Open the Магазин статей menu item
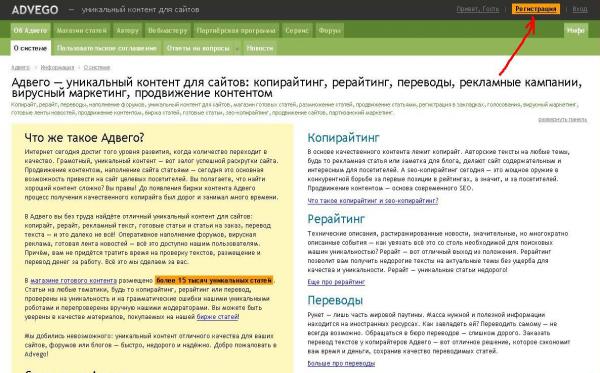Screen dimensions: 600x373 tap(82, 30)
